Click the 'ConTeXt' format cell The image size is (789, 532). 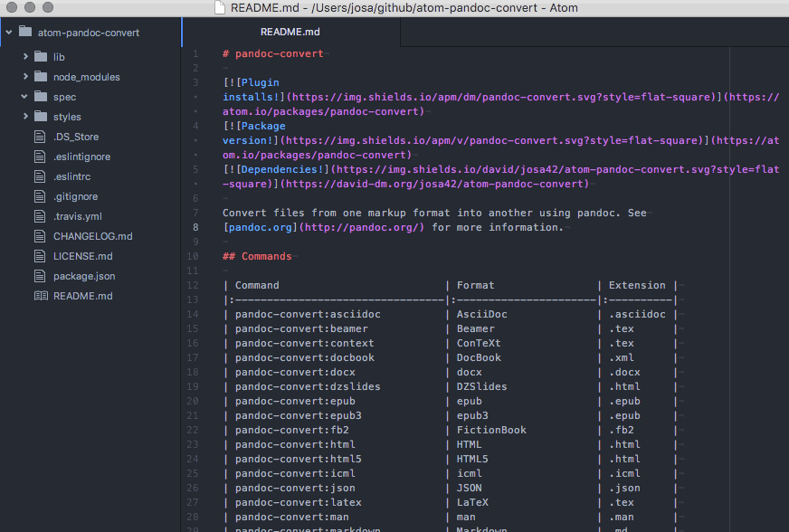click(x=479, y=343)
